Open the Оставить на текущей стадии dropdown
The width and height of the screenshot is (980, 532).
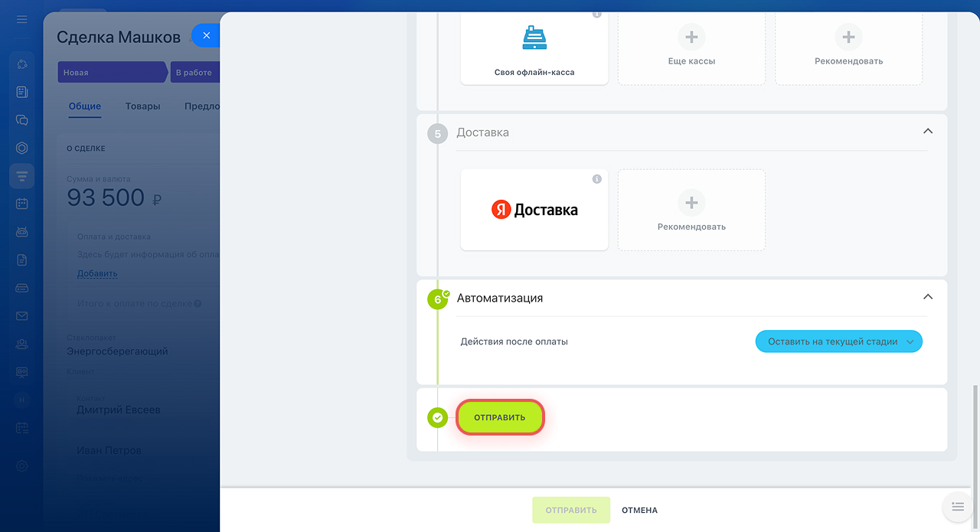click(x=839, y=341)
